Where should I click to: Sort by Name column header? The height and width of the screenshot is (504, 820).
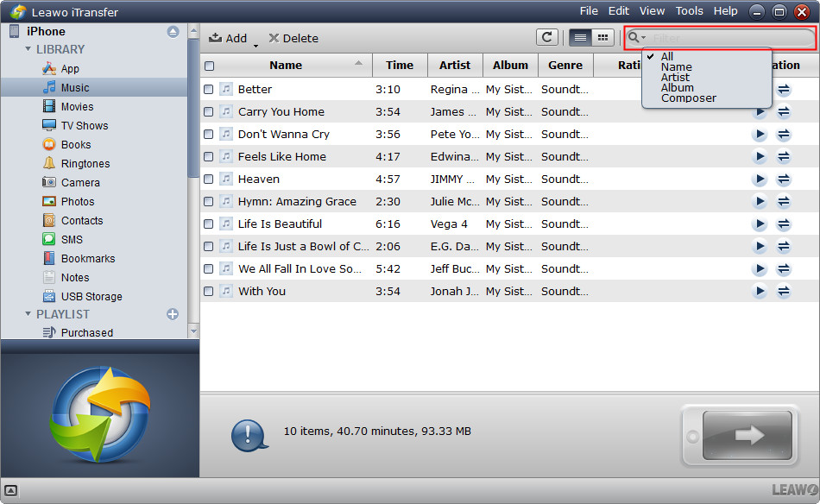[286, 66]
